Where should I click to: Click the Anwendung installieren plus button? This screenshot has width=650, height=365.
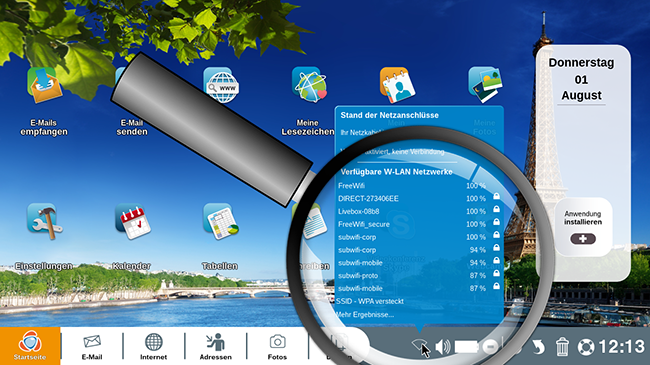[x=583, y=239]
